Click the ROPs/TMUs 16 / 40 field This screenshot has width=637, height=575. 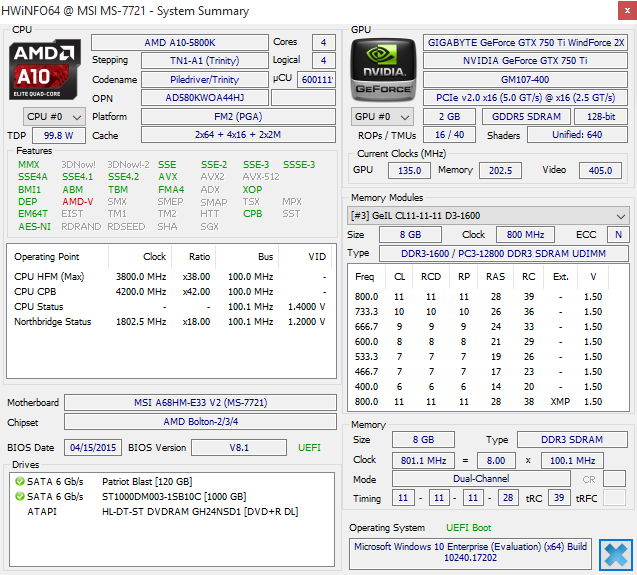[x=449, y=135]
